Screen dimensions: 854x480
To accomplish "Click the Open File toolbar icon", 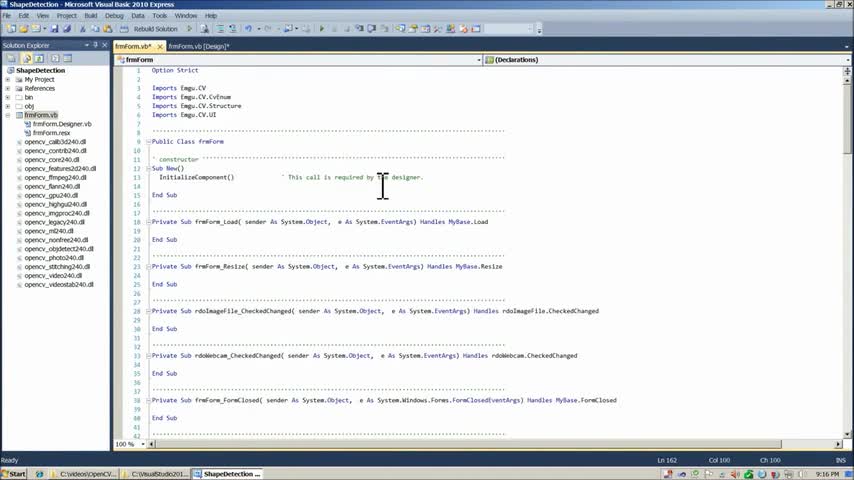I will click(x=23, y=29).
